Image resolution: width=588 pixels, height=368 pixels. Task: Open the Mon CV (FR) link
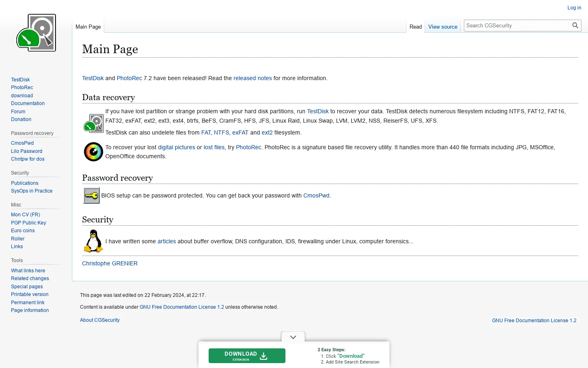[26, 215]
